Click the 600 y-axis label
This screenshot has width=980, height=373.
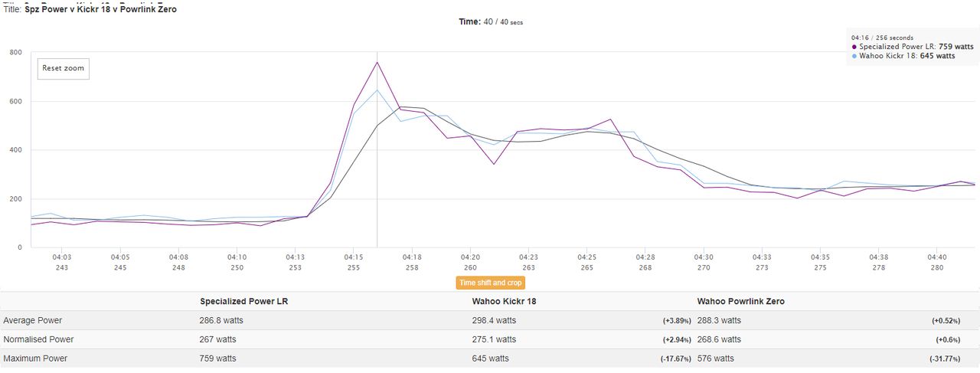coord(15,101)
